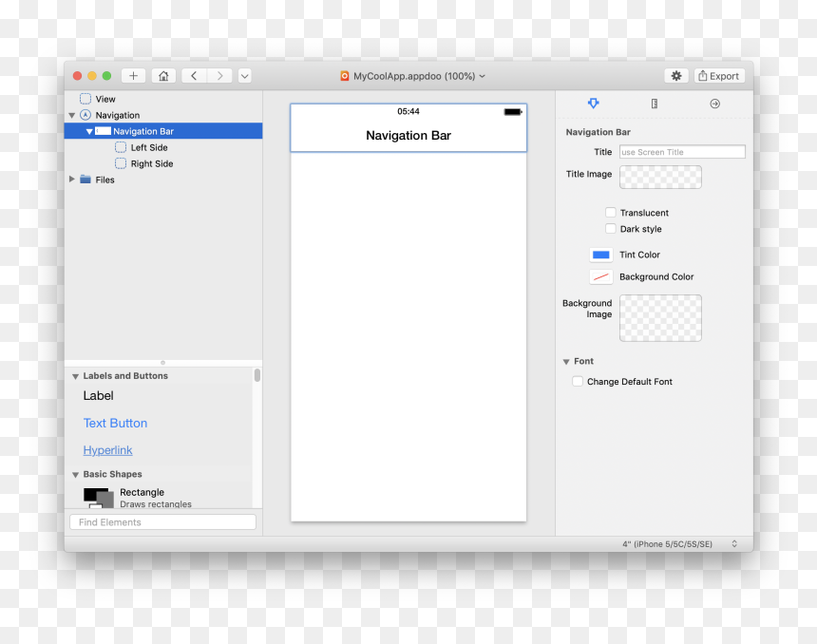The image size is (817, 644).
Task: Select the appearance inspector tab icon
Action: [x=593, y=104]
